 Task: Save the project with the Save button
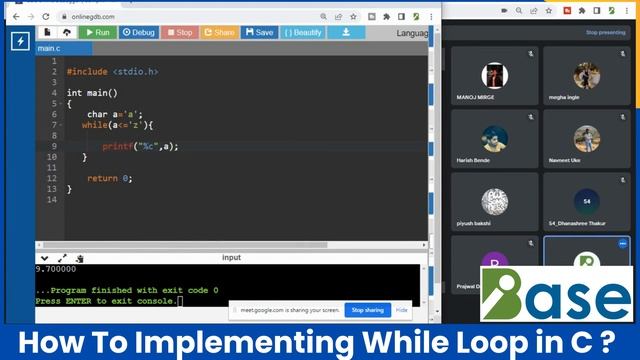point(259,32)
